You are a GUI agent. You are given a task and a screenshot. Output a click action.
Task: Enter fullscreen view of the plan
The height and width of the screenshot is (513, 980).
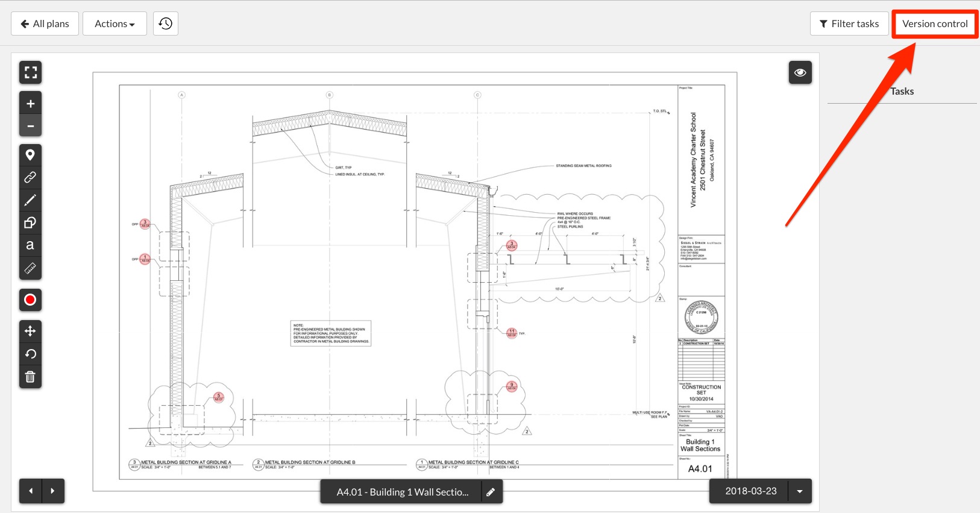[x=30, y=72]
